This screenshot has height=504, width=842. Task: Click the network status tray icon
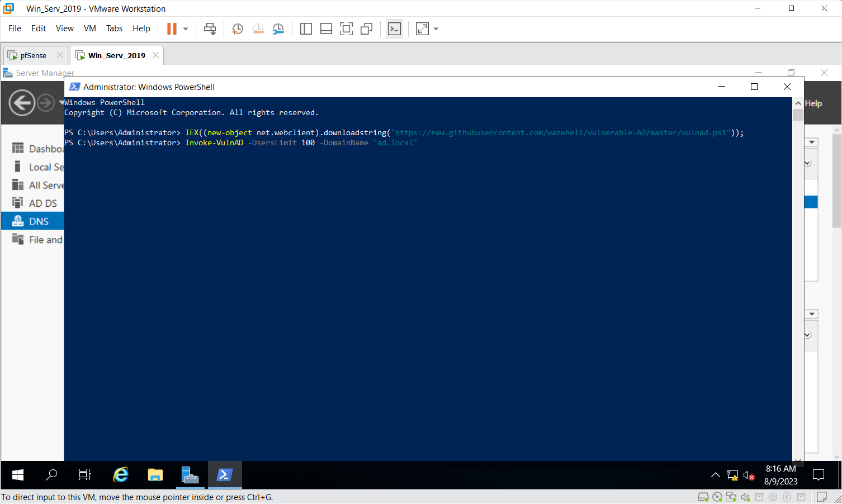pos(732,476)
